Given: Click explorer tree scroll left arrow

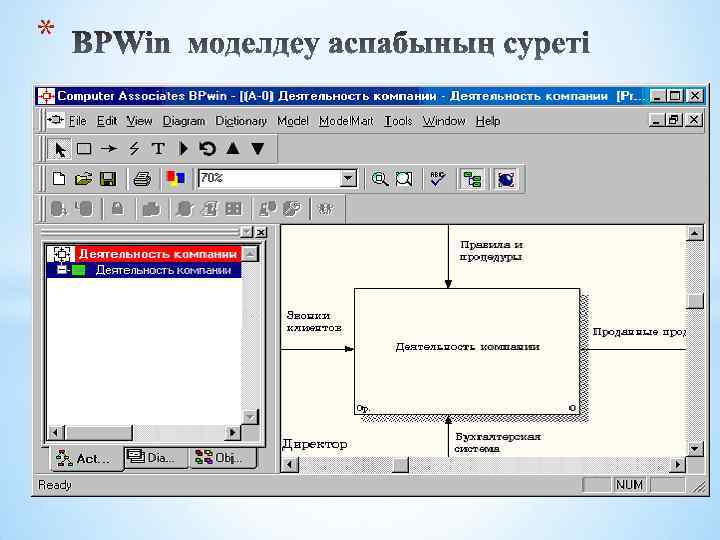Looking at the screenshot, I should pyautogui.click(x=56, y=432).
